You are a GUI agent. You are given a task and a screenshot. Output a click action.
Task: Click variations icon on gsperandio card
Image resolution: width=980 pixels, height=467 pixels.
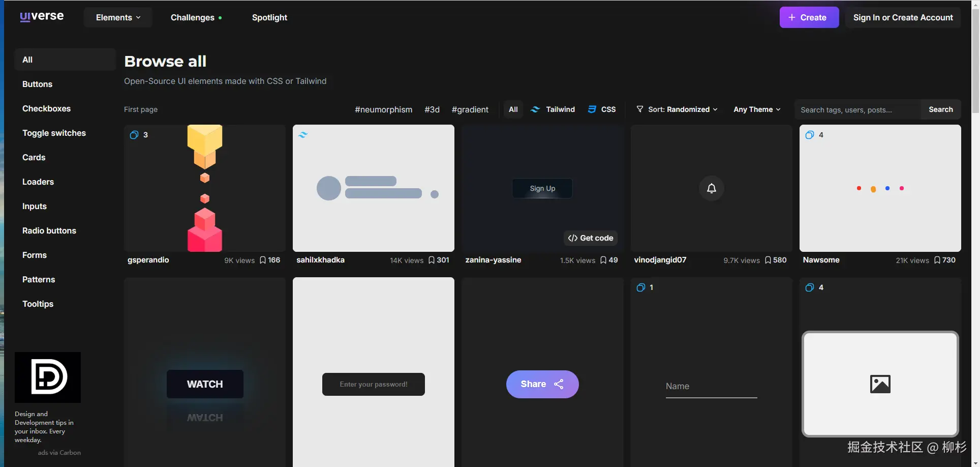click(x=134, y=135)
